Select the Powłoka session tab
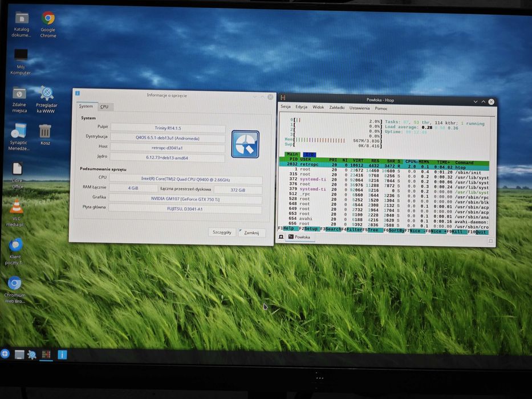The image size is (532, 399). [x=299, y=237]
